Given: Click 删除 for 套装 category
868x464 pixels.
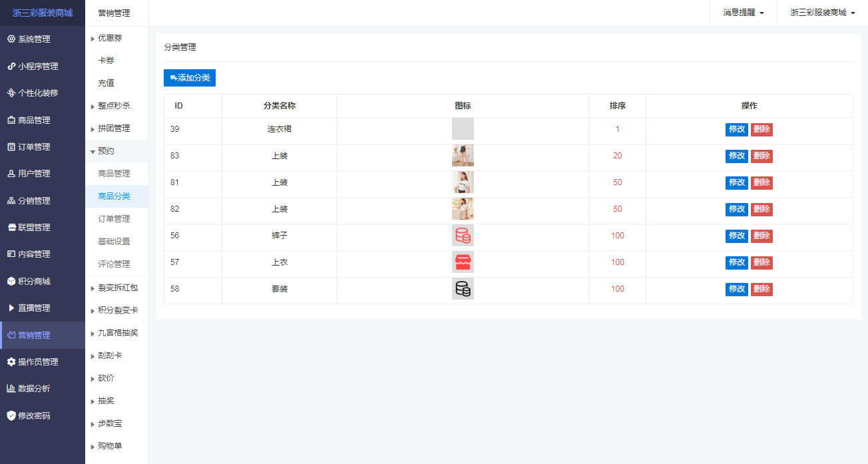Looking at the screenshot, I should (761, 289).
